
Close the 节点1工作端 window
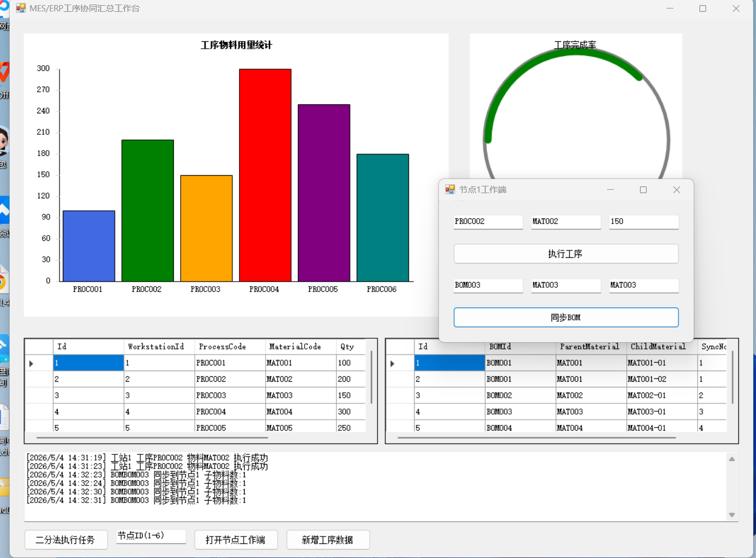[677, 190]
